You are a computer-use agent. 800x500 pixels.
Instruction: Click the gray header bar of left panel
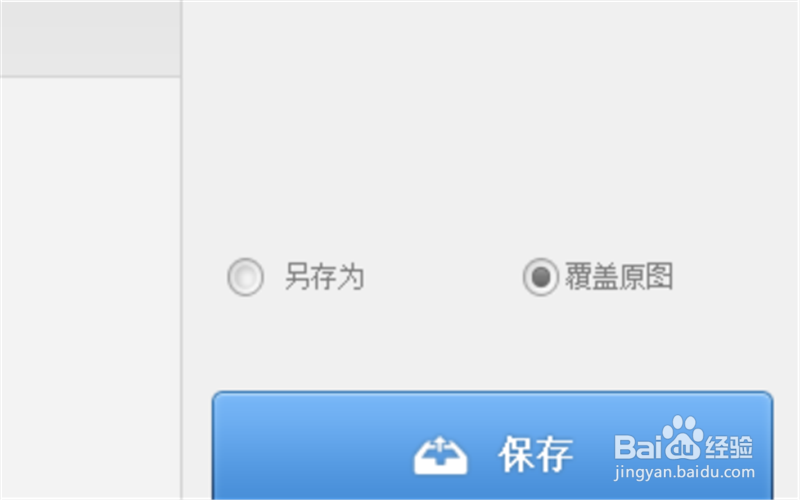pyautogui.click(x=90, y=38)
